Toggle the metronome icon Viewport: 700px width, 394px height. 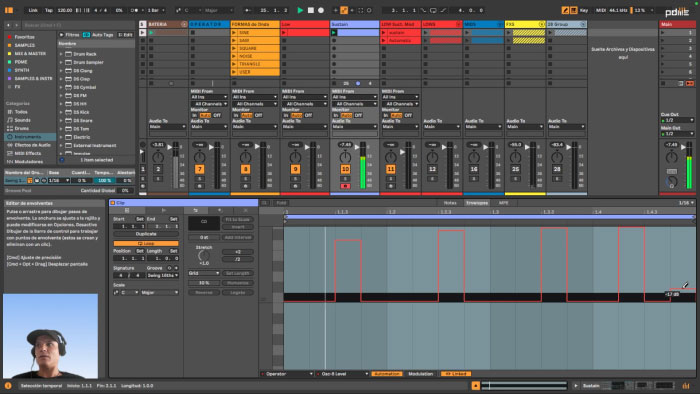click(135, 10)
